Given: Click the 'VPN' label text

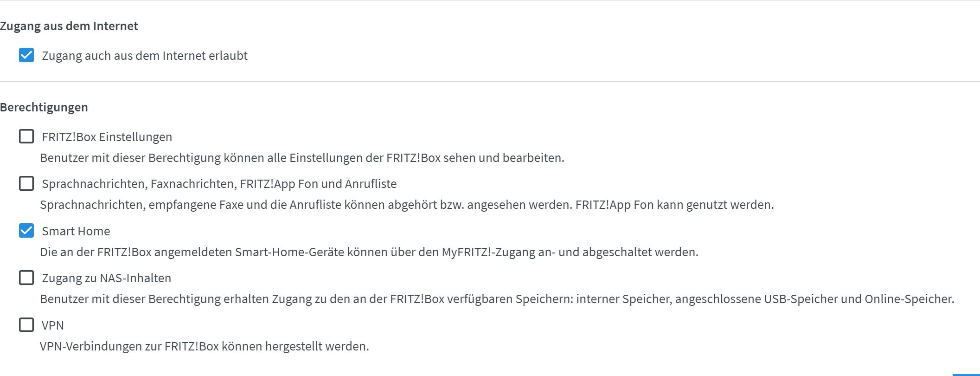Looking at the screenshot, I should point(53,325).
